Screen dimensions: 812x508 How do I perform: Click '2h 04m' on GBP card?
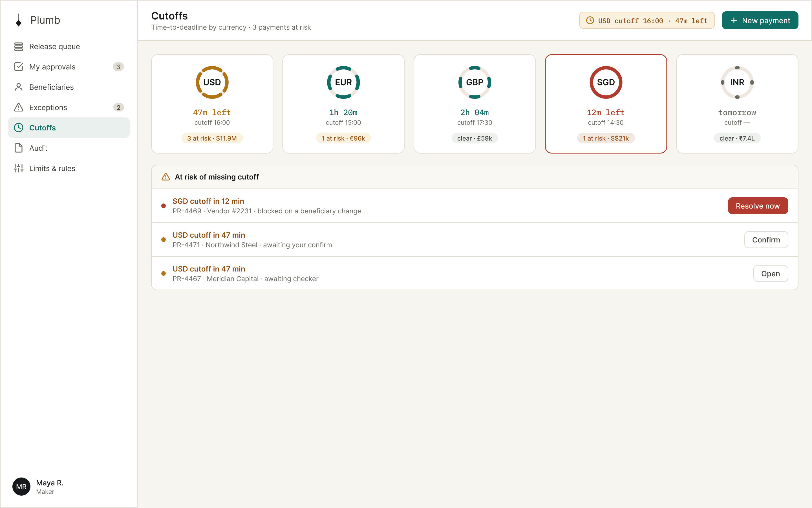pos(475,113)
